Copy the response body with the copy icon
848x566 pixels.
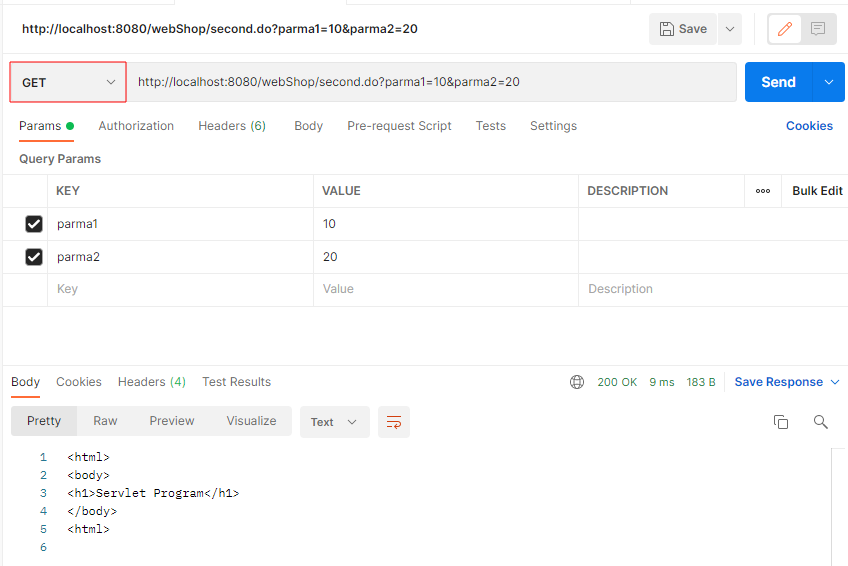(781, 422)
